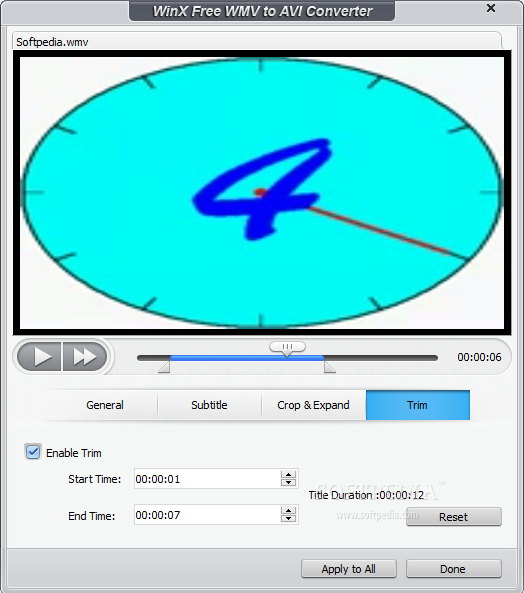The height and width of the screenshot is (593, 524).
Task: Select the trim end marker triangle
Action: 330,367
